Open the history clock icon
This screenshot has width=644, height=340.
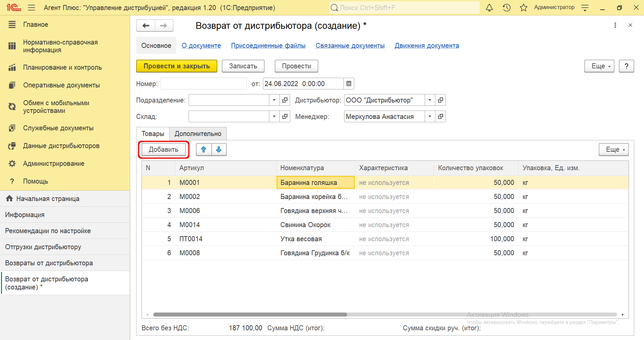tap(506, 7)
